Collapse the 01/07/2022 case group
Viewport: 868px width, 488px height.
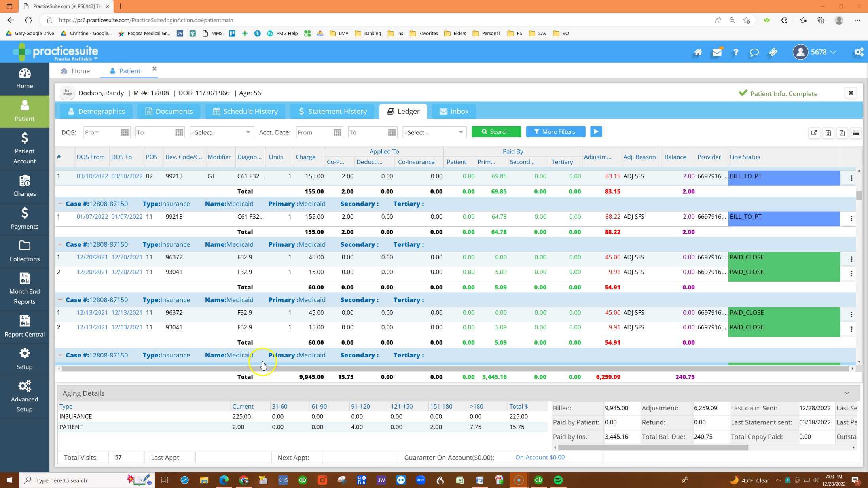[60, 204]
